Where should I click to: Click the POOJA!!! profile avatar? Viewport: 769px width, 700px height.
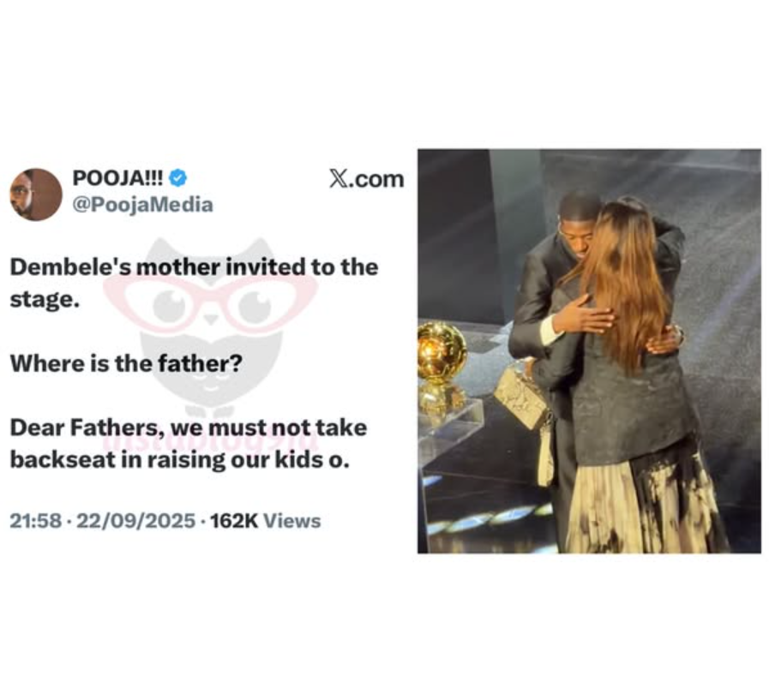pyautogui.click(x=36, y=194)
